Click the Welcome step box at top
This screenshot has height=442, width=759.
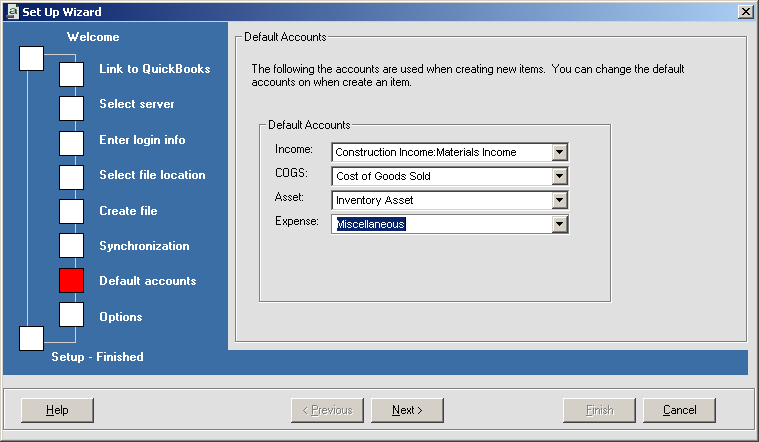click(x=32, y=58)
